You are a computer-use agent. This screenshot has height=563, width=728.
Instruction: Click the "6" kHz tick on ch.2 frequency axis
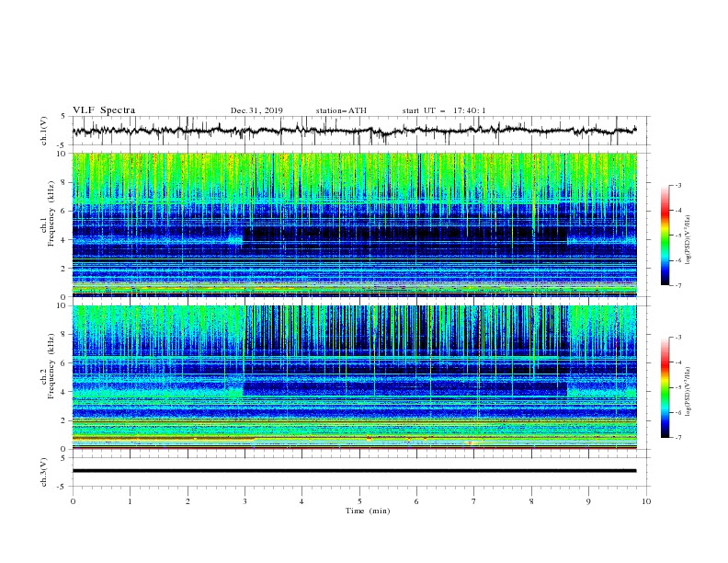(x=64, y=363)
